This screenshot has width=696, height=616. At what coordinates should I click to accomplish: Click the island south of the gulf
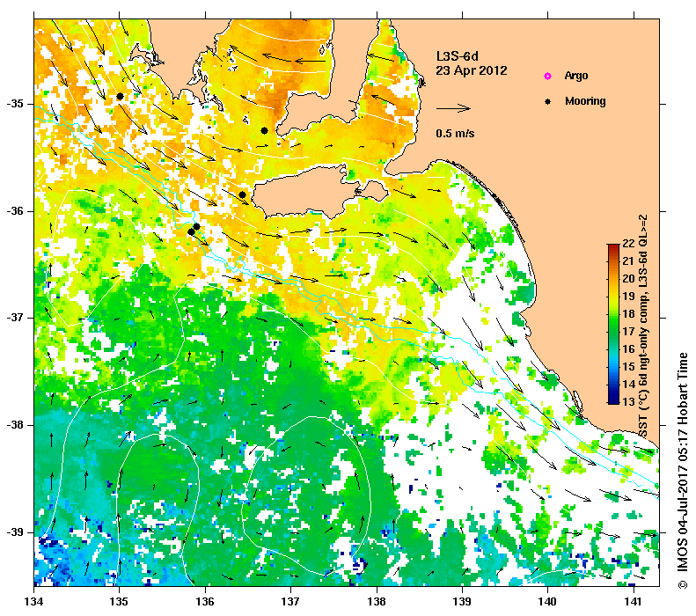click(319, 192)
